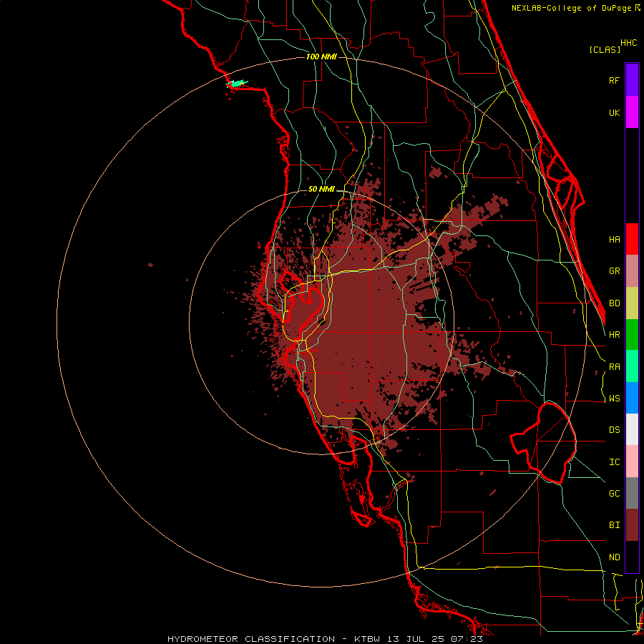This screenshot has width=644, height=644.
Task: Click the RA legend label
Action: pyautogui.click(x=614, y=367)
